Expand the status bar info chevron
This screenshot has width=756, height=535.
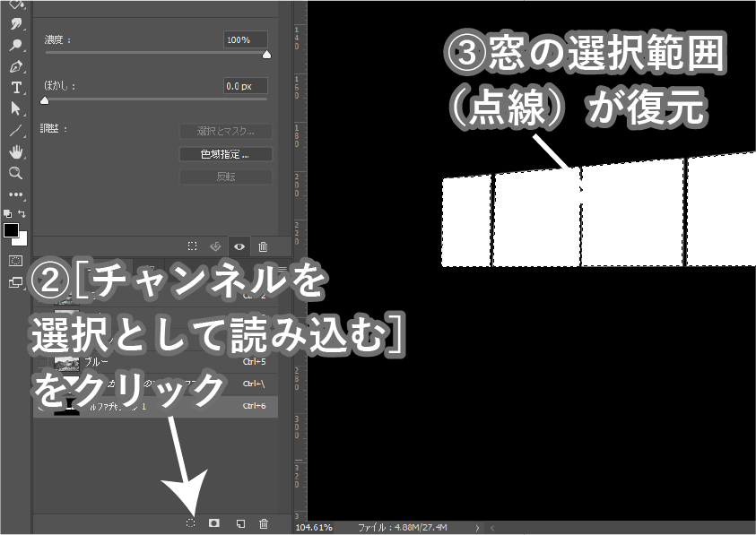[477, 527]
